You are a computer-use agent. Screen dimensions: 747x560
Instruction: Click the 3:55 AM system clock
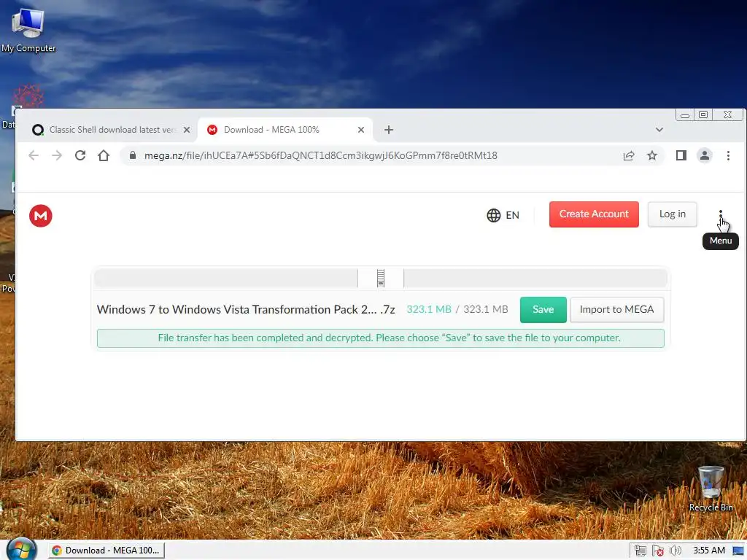click(709, 551)
